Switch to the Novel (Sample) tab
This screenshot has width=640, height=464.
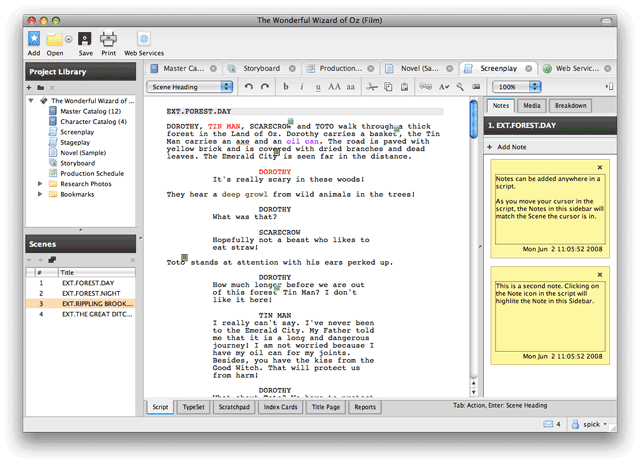click(419, 69)
